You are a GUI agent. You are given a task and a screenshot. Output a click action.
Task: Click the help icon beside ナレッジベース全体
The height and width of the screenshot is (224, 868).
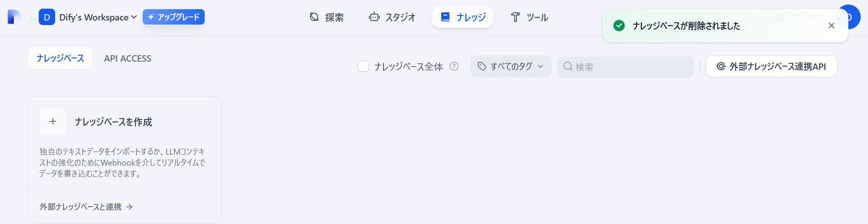click(x=454, y=66)
